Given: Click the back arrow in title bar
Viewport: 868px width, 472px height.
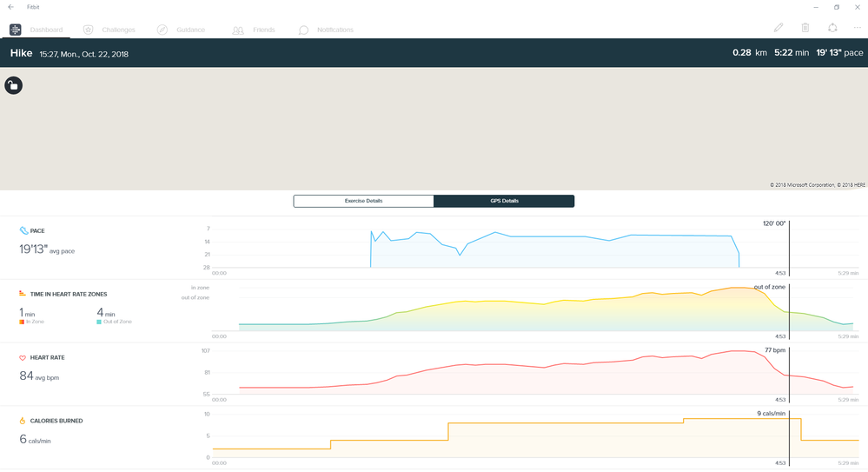Looking at the screenshot, I should 10,7.
